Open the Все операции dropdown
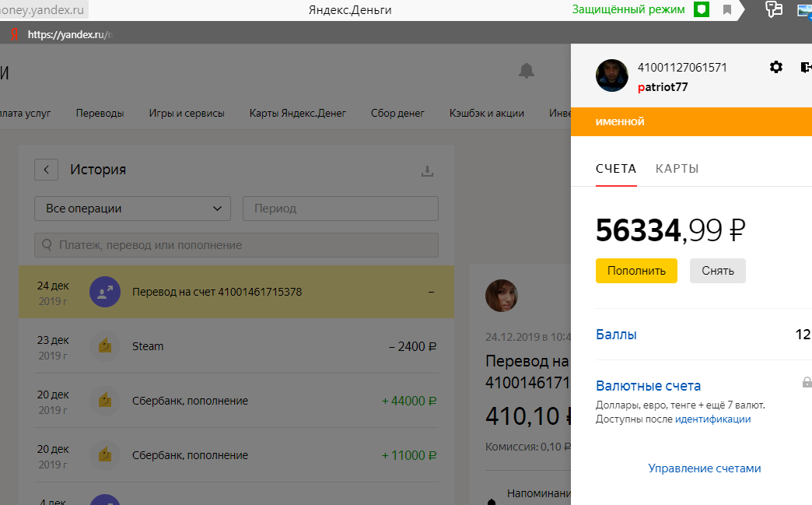812x505 pixels. 132,209
